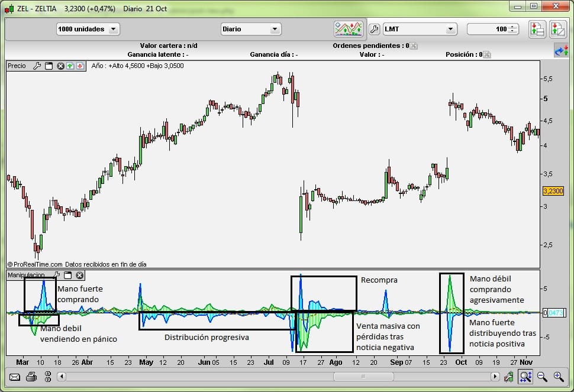Screen dimensions: 574x392
Task: Click the green up arrow in Precio panel
Action: coord(70,66)
